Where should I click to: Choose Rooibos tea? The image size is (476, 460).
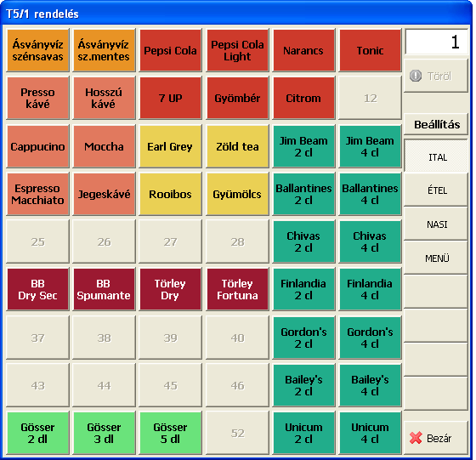[170, 194]
